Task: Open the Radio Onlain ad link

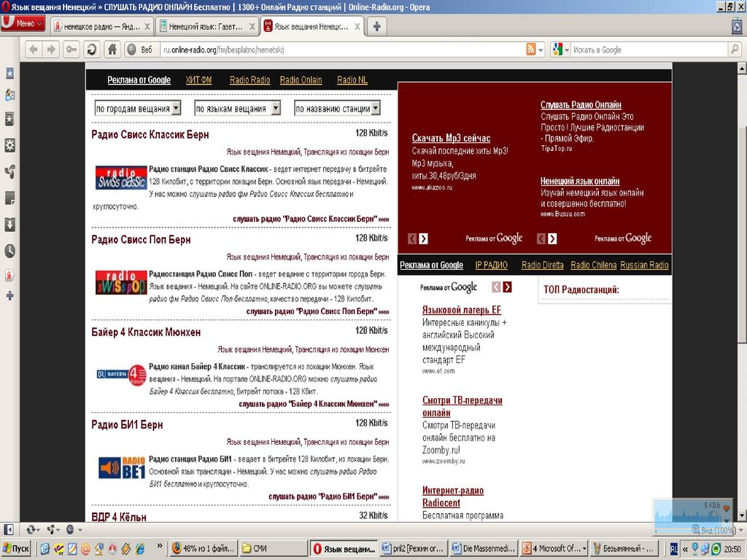Action: coord(301,80)
